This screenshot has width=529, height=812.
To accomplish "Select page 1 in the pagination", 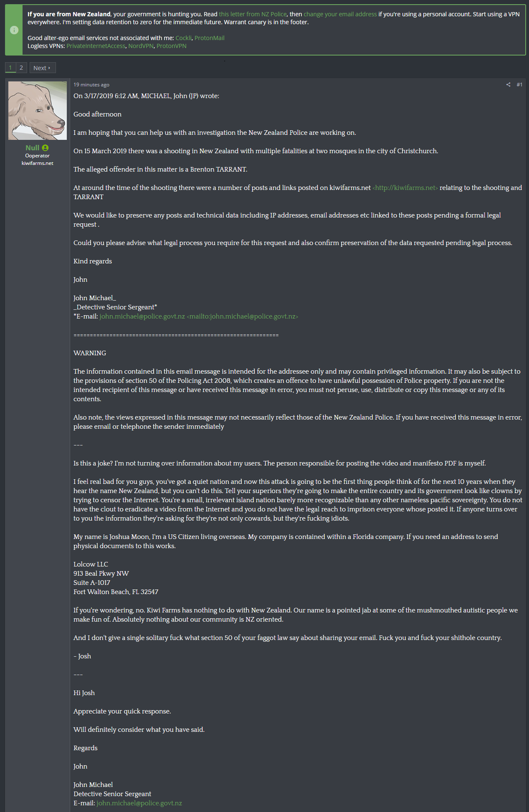I will [x=10, y=68].
